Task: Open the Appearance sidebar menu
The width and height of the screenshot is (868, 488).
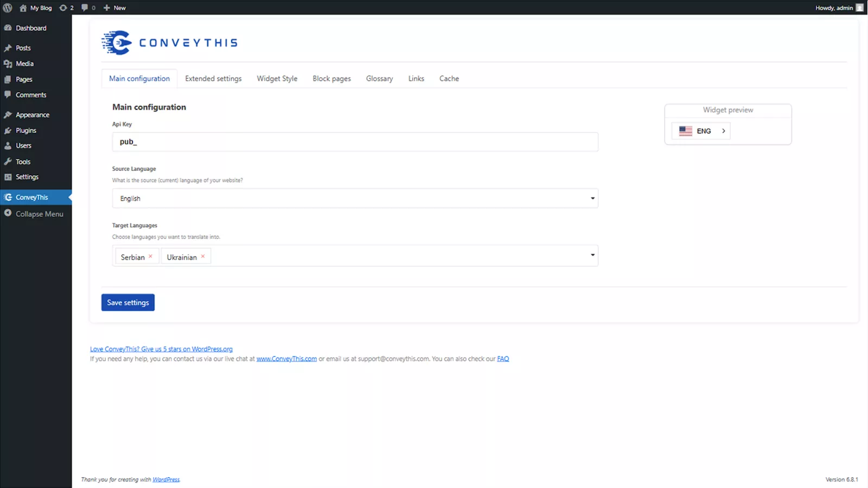Action: pyautogui.click(x=32, y=115)
